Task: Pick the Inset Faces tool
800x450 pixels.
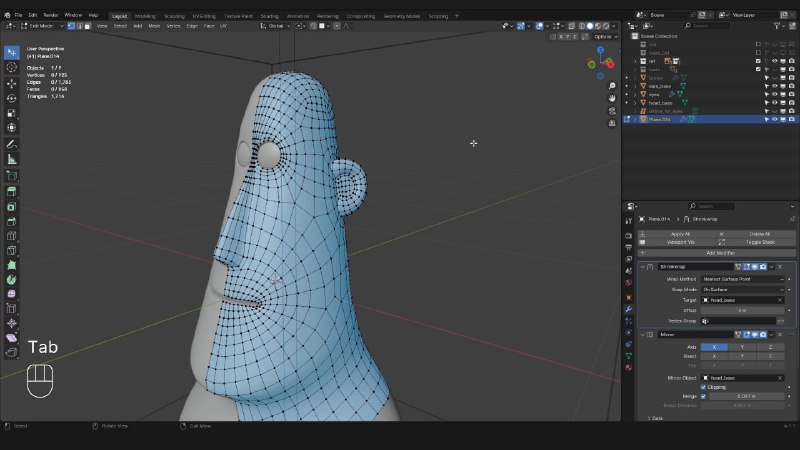Action: tap(12, 207)
